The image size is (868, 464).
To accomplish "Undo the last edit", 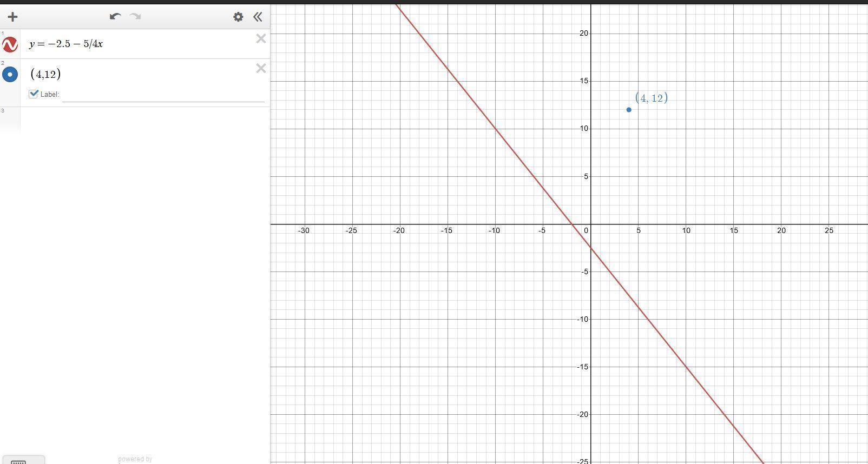I will (115, 16).
